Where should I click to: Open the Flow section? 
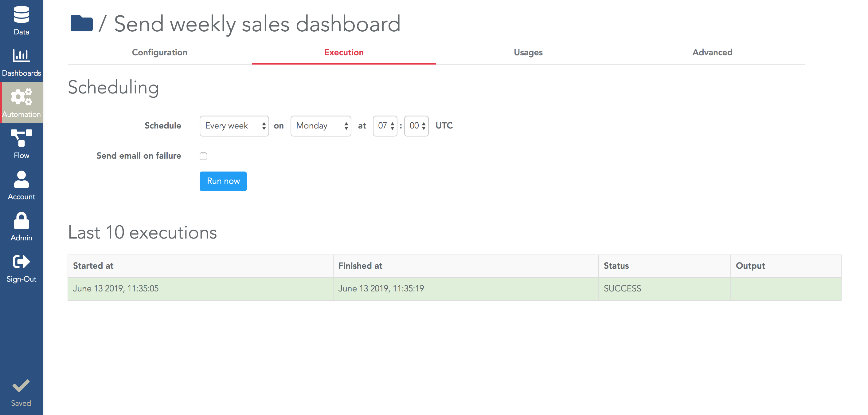pyautogui.click(x=22, y=146)
